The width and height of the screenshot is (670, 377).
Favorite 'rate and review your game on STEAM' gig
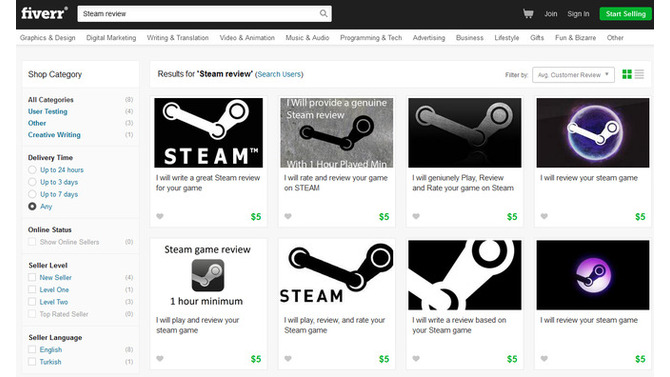pos(288,216)
